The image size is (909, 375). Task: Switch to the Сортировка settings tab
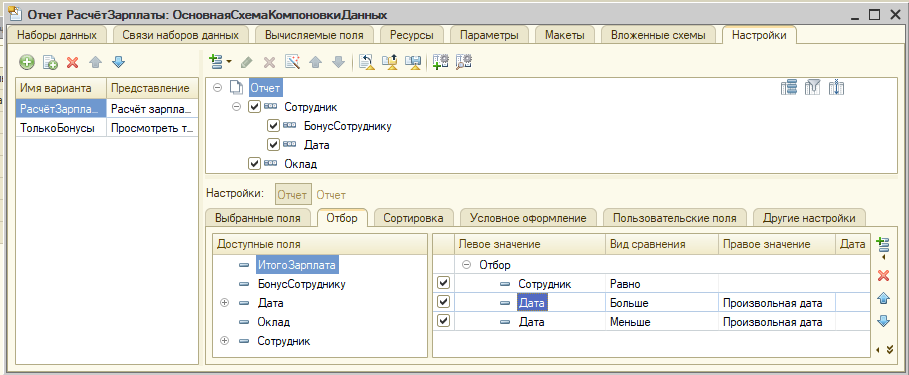413,218
